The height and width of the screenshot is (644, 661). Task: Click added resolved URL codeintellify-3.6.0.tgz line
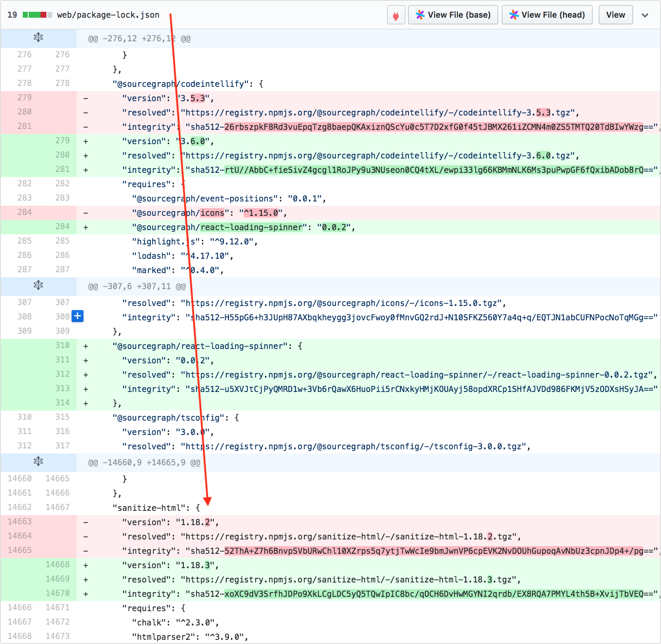(351, 156)
